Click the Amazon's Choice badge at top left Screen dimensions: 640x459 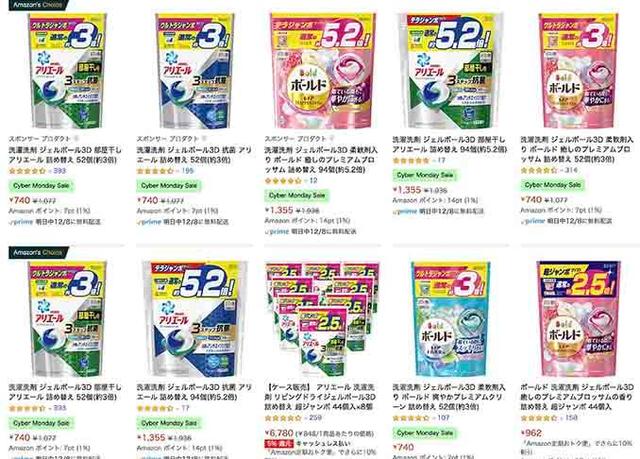pos(38,4)
